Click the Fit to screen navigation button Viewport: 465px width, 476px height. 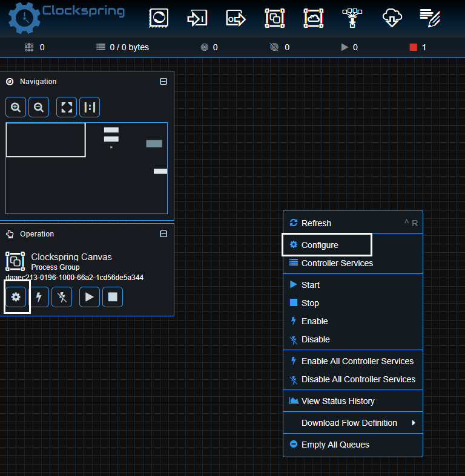[x=67, y=107]
